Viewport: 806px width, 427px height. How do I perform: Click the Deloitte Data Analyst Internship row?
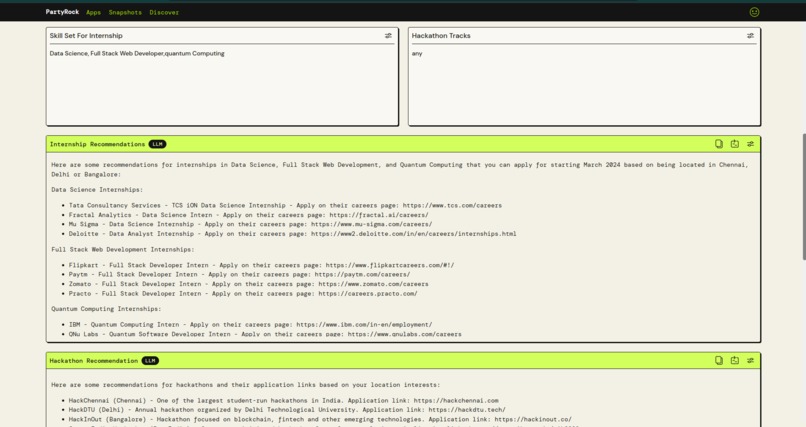(x=292, y=234)
